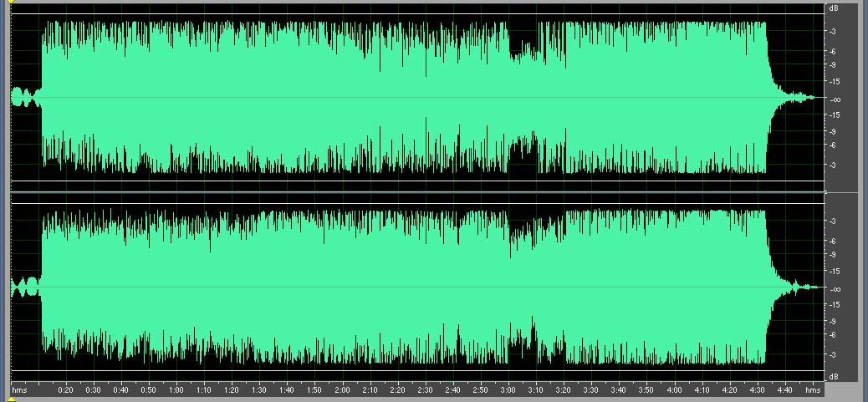Select 3:50 on the time ruler

(x=647, y=390)
